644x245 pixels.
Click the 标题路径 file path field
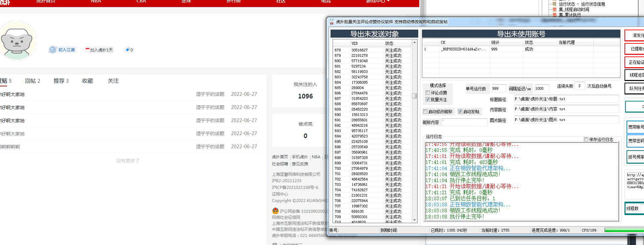(566, 99)
